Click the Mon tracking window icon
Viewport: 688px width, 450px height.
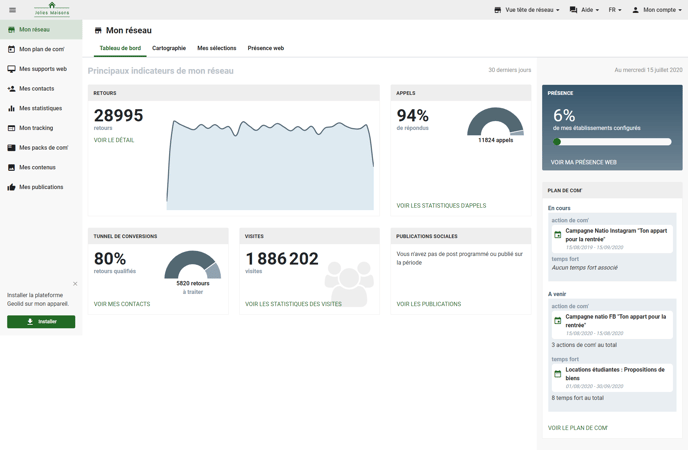coord(11,128)
